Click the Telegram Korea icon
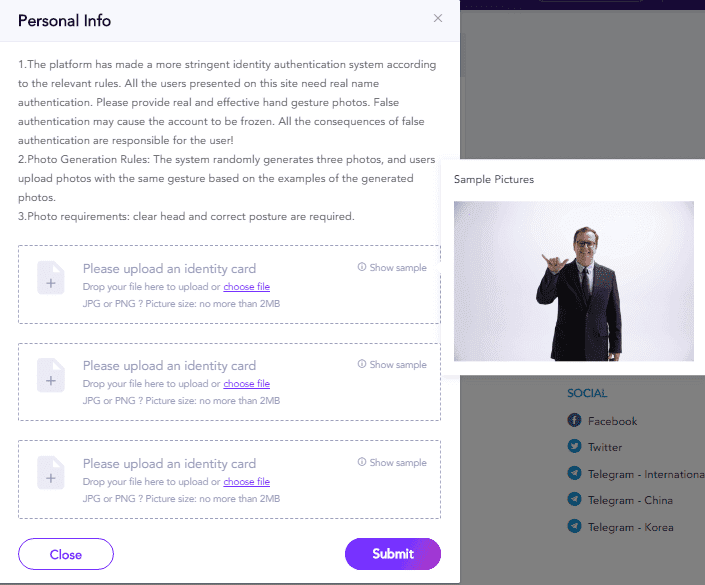Image resolution: width=705 pixels, height=585 pixels. [x=574, y=526]
